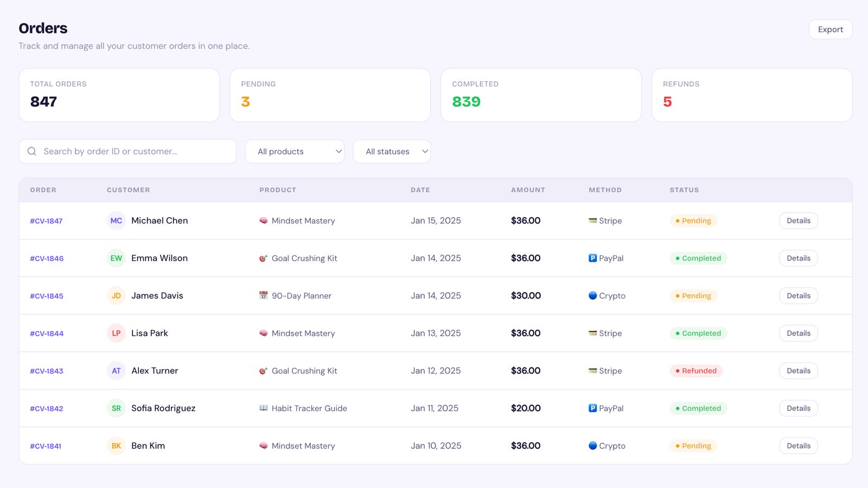This screenshot has height=488, width=868.
Task: Click Sofia Rodriguez's SR avatar
Action: pos(116,408)
